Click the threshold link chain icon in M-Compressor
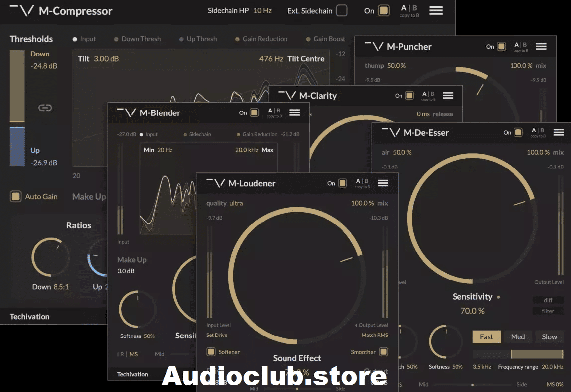 pos(45,108)
